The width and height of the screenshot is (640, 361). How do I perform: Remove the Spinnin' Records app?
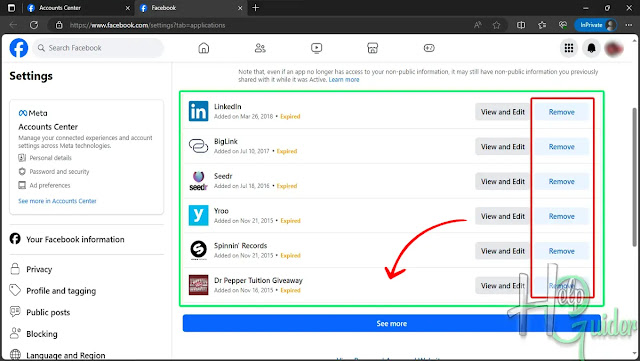point(562,251)
